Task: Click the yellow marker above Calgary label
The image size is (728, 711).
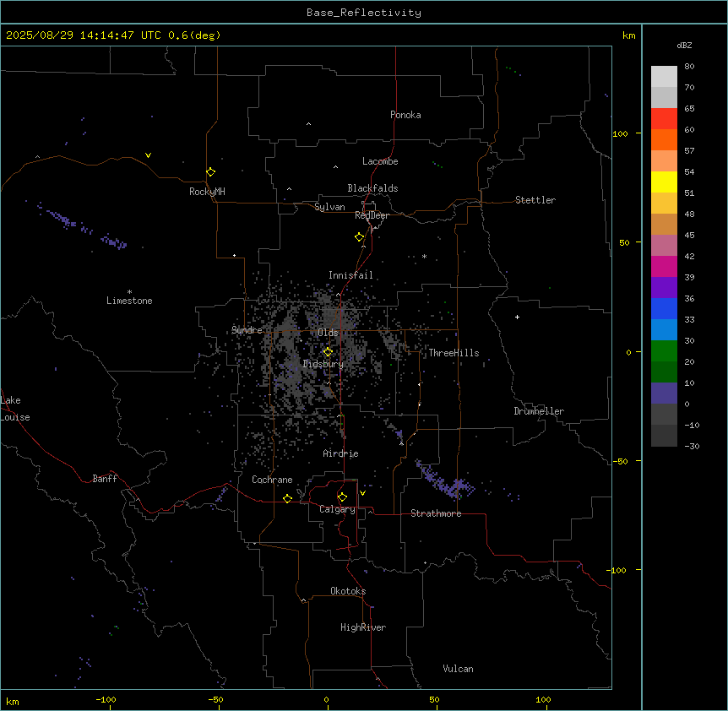Action: pyautogui.click(x=342, y=497)
